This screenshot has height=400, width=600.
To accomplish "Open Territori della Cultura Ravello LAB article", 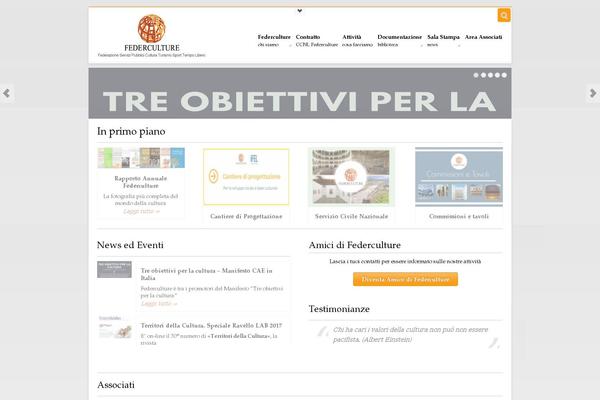I will point(211,326).
